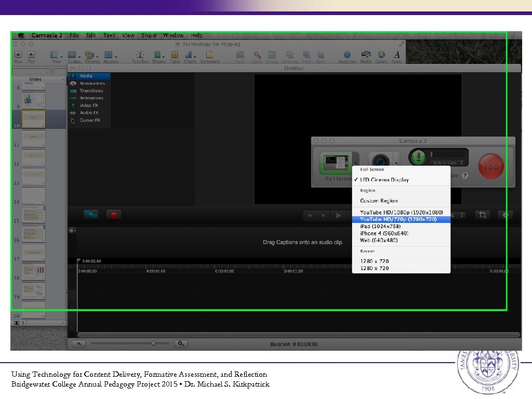Choose Web (640x480) region preset
This screenshot has width=532, height=399.
[x=401, y=240]
